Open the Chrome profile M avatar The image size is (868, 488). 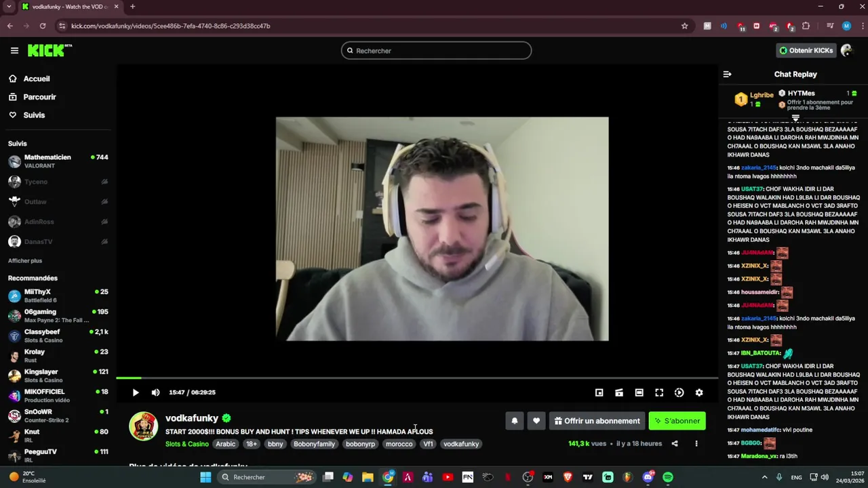(x=846, y=26)
